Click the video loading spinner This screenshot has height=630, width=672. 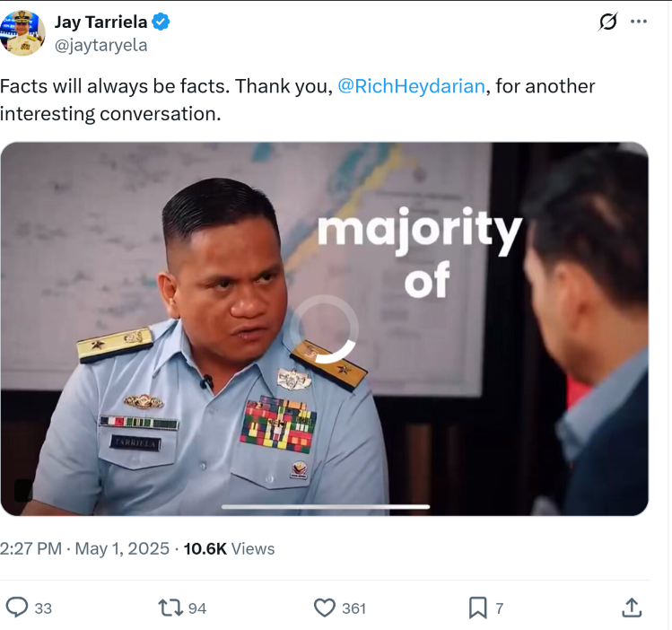click(325, 329)
